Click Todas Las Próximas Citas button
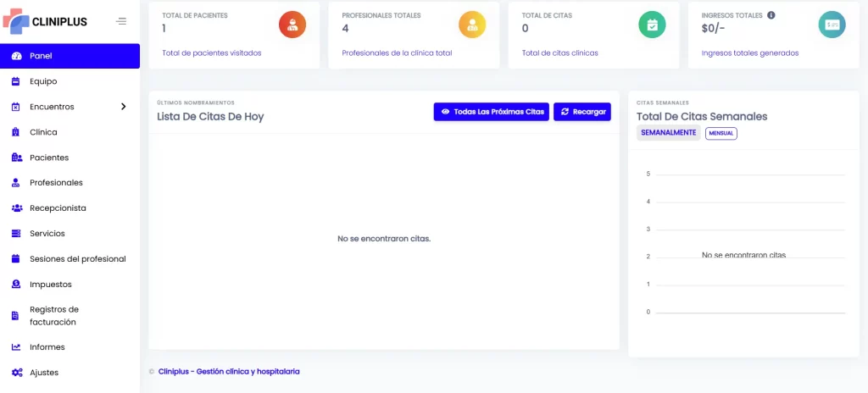Image resolution: width=868 pixels, height=393 pixels. point(491,112)
